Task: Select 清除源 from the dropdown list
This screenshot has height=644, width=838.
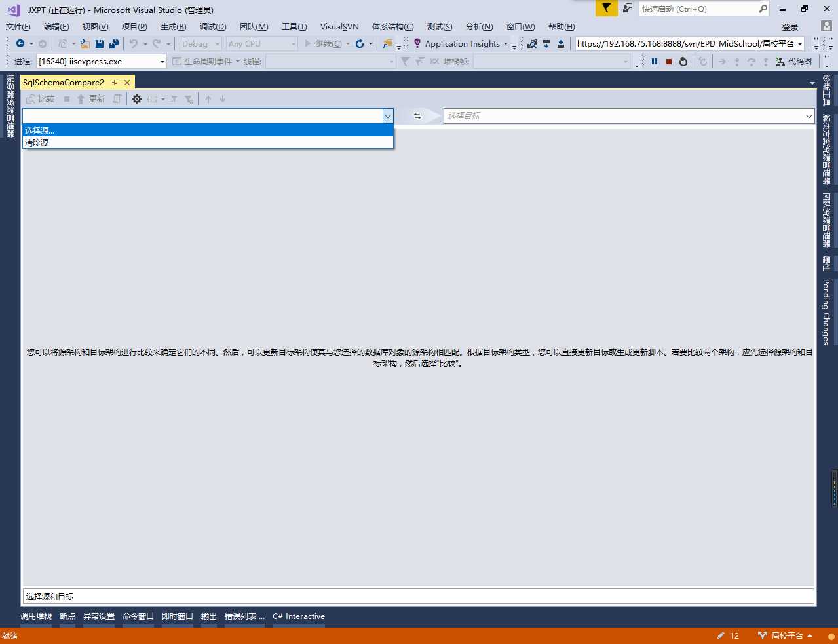Action: (x=208, y=142)
